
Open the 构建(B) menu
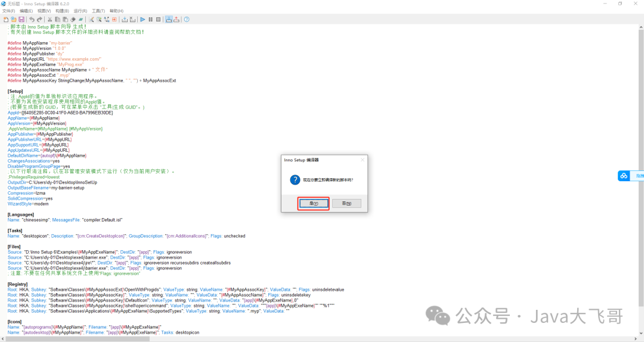coord(62,11)
